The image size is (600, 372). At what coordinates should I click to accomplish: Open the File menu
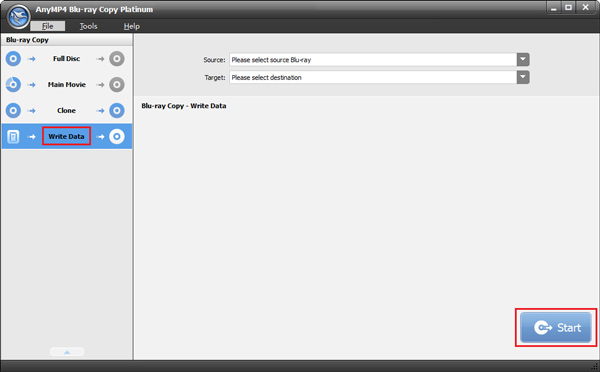coord(47,26)
